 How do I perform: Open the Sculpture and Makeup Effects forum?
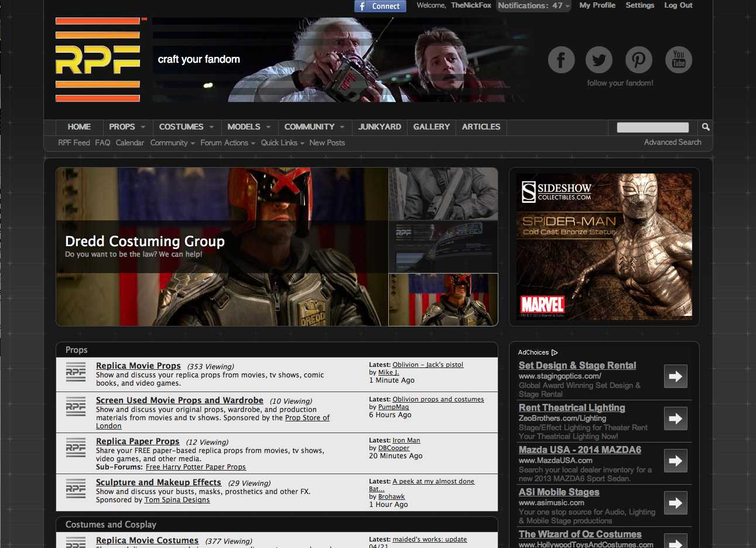pyautogui.click(x=159, y=482)
